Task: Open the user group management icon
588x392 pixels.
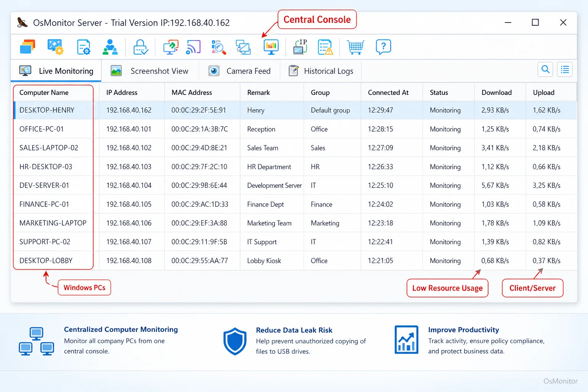Action: (110, 47)
